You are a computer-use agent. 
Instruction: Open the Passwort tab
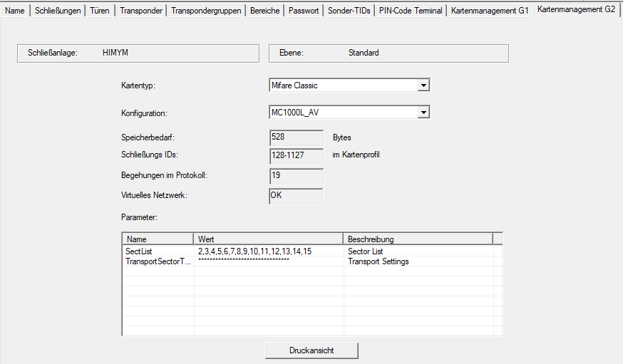tap(304, 11)
